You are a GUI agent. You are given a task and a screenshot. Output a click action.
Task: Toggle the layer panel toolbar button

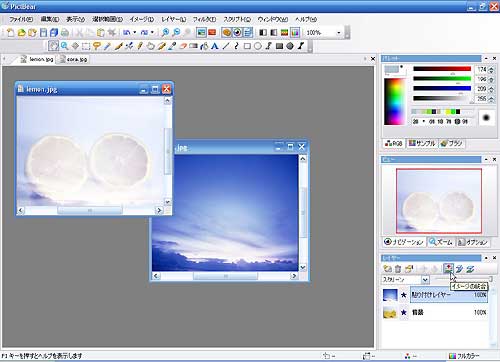pyautogui.click(x=248, y=33)
